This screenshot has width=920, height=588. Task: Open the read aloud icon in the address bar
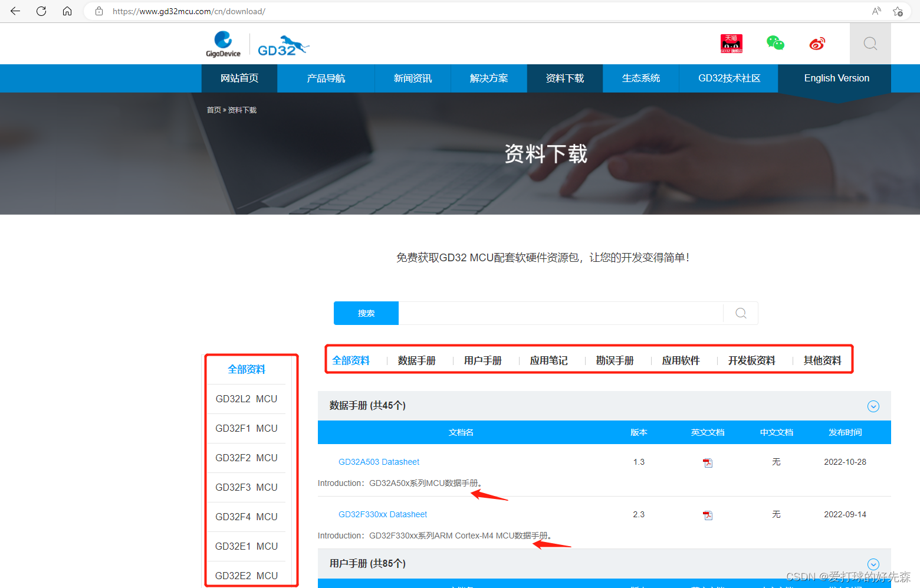[x=876, y=11]
